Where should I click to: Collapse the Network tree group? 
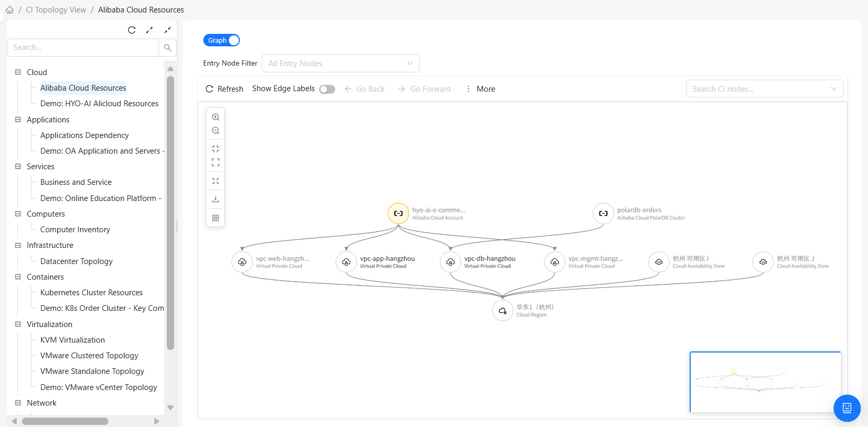(x=18, y=403)
